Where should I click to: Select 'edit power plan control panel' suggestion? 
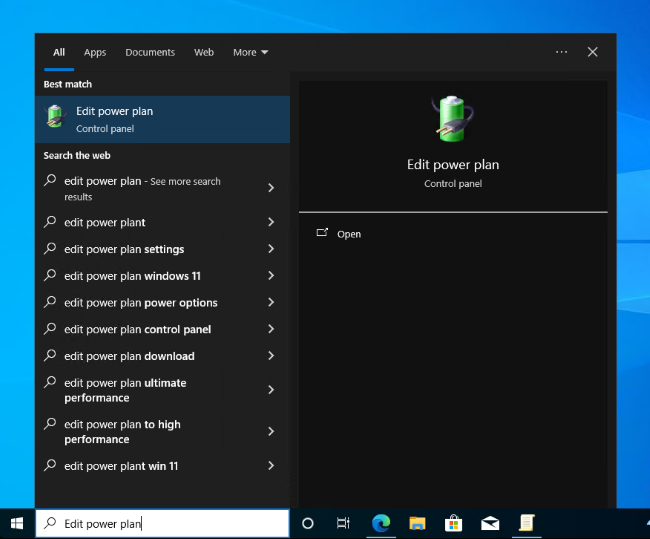click(137, 329)
